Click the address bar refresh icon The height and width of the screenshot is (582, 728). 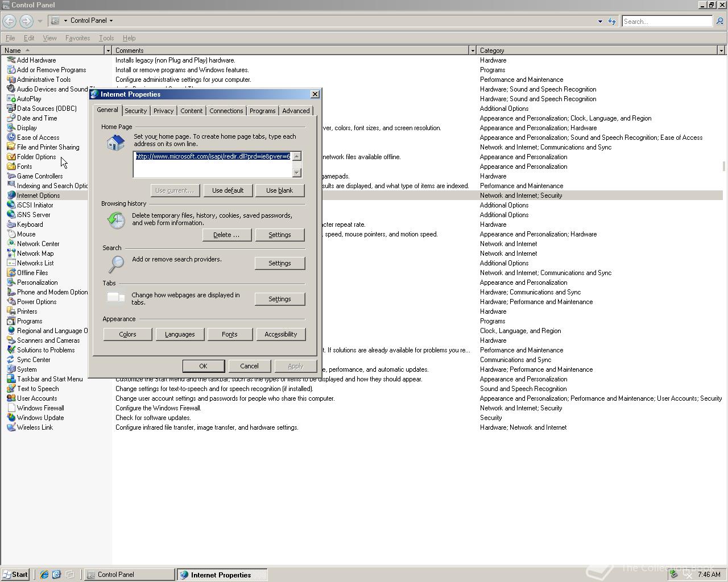pos(612,21)
